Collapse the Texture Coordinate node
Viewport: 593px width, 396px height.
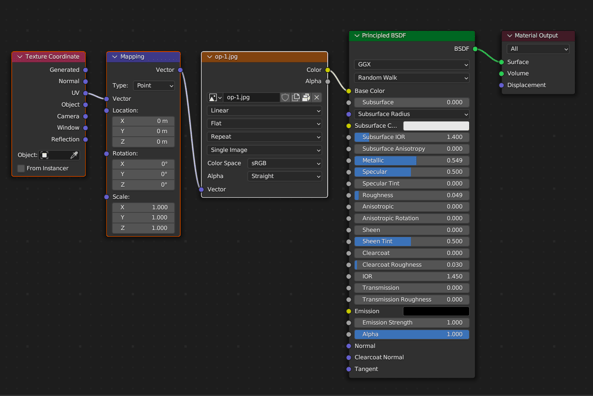[20, 57]
